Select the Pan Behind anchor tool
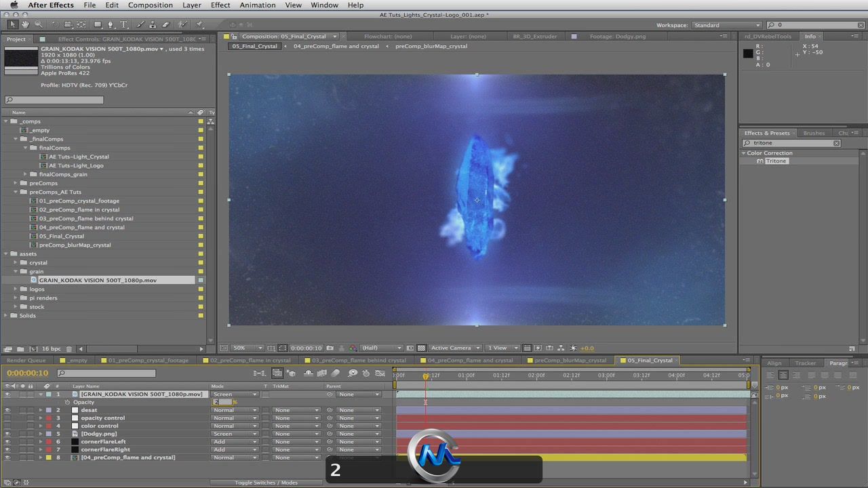This screenshot has height=488, width=868. coord(81,24)
